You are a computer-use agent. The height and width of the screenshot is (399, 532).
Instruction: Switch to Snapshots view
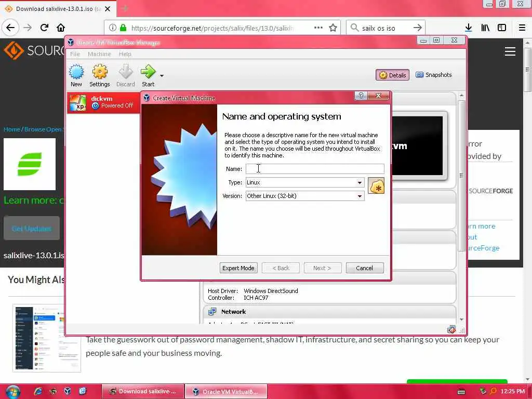coord(434,75)
